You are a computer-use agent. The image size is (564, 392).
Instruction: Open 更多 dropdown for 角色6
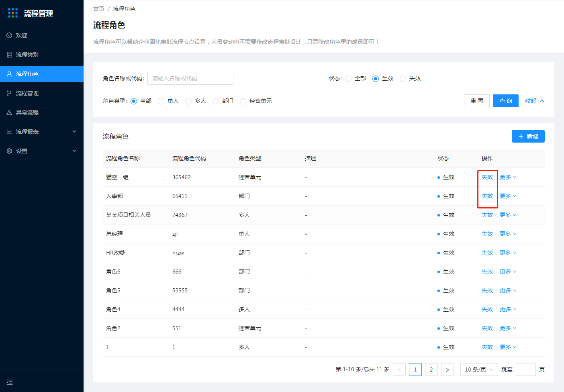(508, 272)
